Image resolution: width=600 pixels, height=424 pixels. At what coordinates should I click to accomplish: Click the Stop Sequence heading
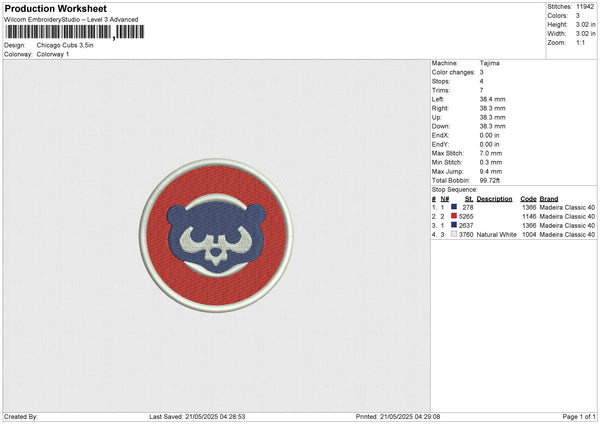tap(455, 190)
